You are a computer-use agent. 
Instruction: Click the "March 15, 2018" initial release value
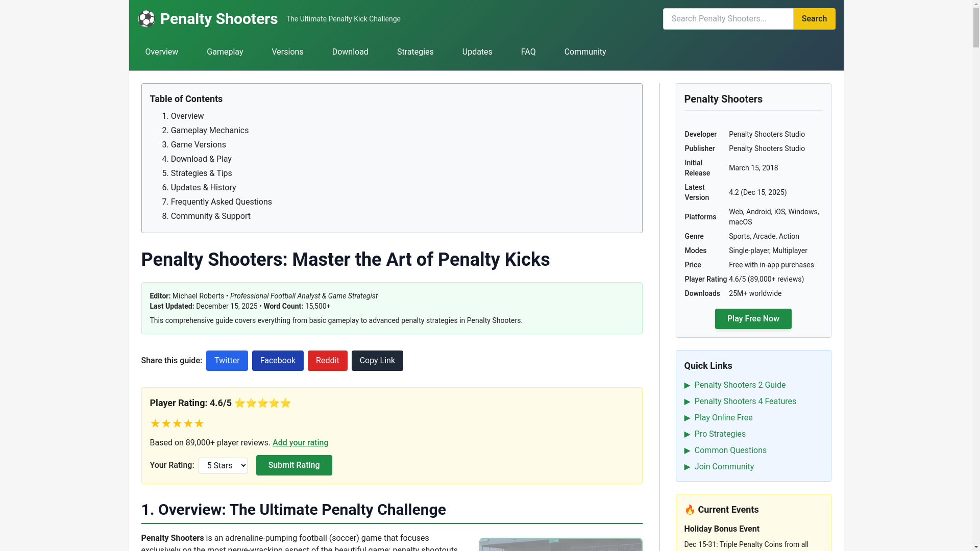(x=753, y=168)
